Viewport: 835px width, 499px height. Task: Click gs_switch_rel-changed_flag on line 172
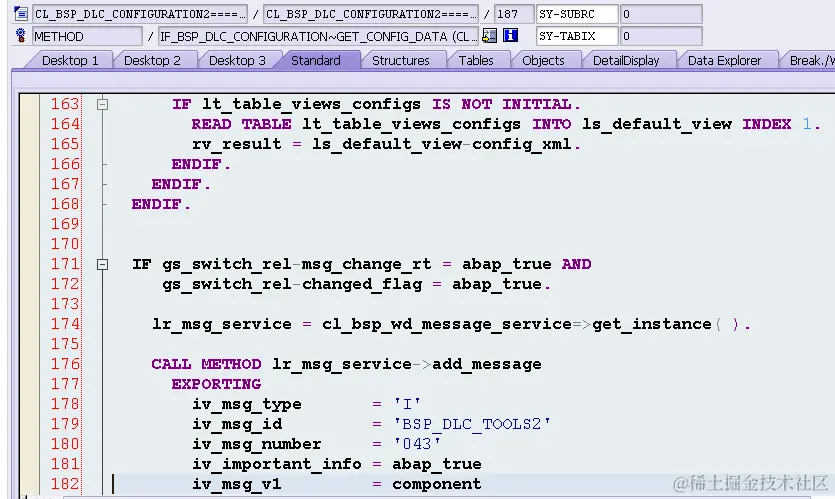click(x=292, y=284)
